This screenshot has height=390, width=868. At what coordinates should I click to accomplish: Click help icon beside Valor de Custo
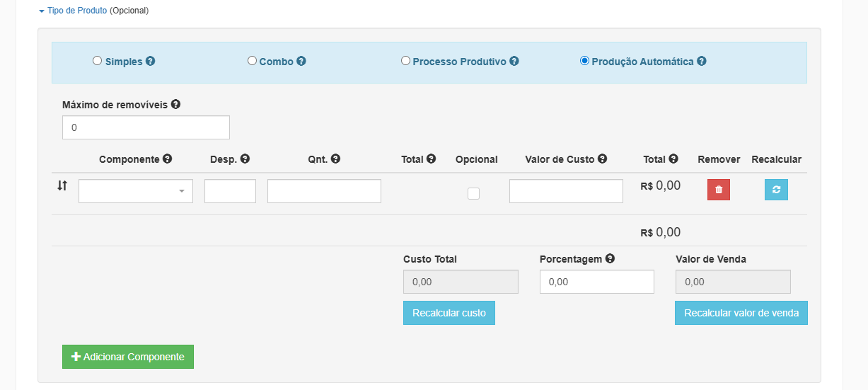[602, 159]
